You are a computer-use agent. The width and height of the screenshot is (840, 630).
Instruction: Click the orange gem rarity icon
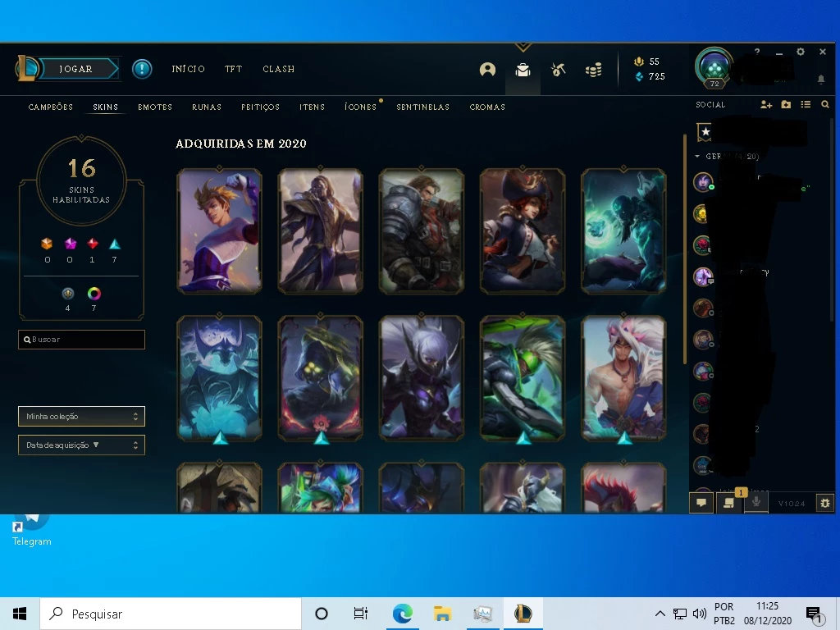pos(47,244)
